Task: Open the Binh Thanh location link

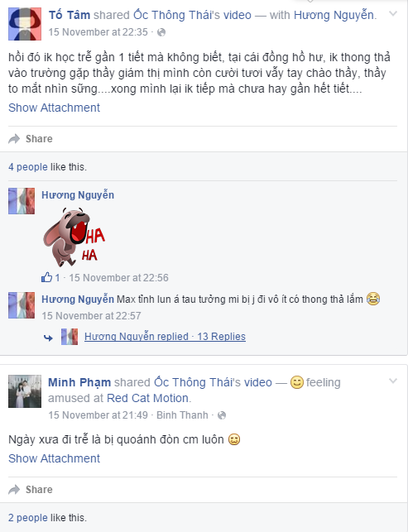Action: click(x=182, y=415)
